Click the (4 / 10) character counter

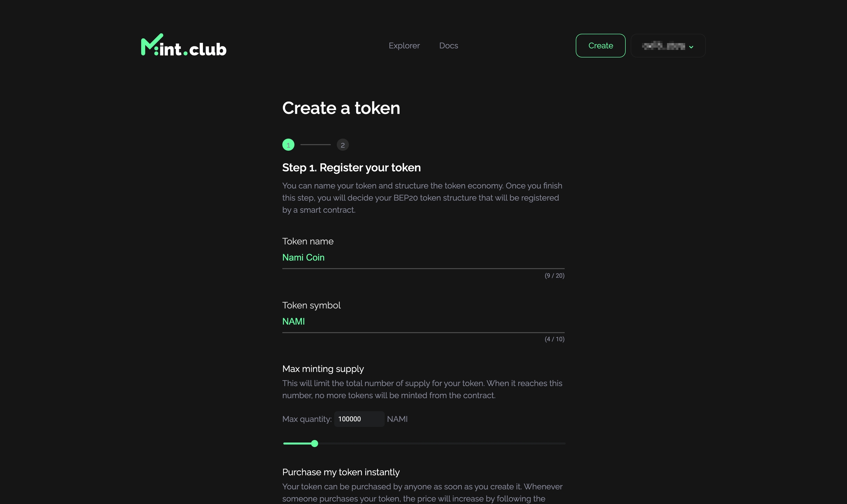pyautogui.click(x=554, y=339)
